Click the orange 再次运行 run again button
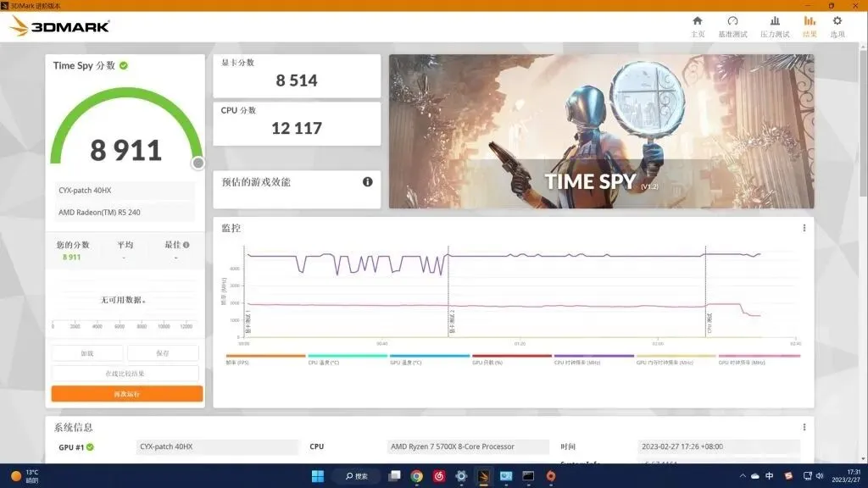The width and height of the screenshot is (868, 488). click(x=127, y=394)
